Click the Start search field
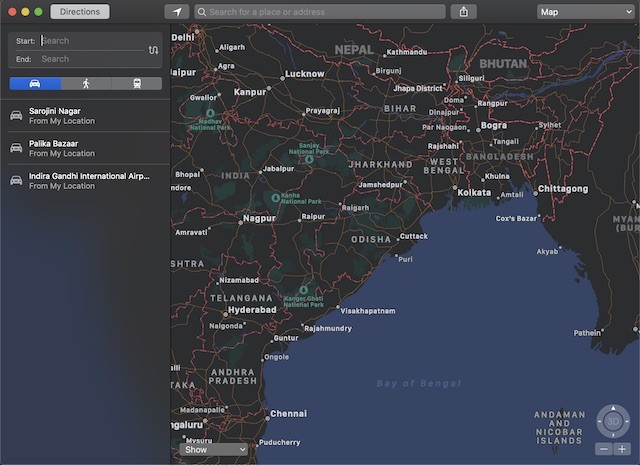 click(x=93, y=41)
